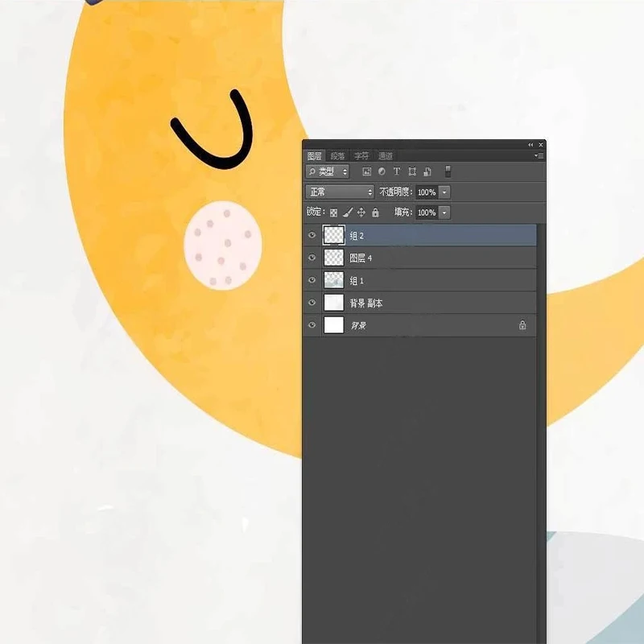Open the panel flyout menu

tap(539, 155)
